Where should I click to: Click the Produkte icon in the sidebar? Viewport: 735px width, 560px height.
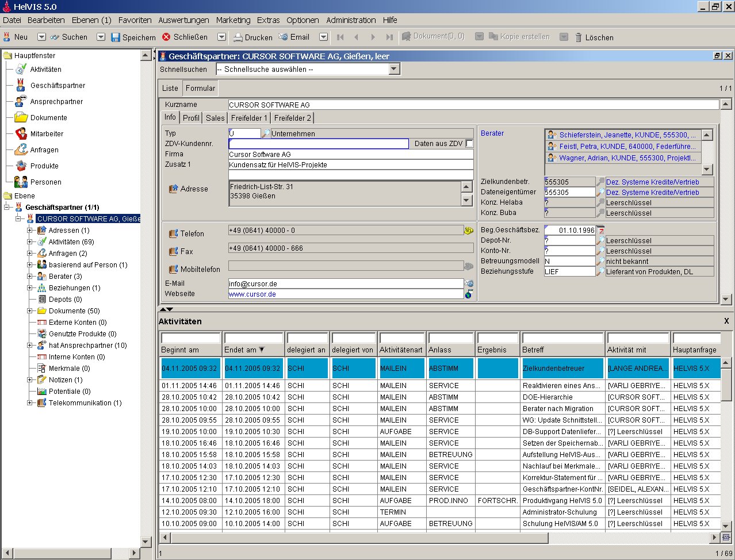coord(21,166)
